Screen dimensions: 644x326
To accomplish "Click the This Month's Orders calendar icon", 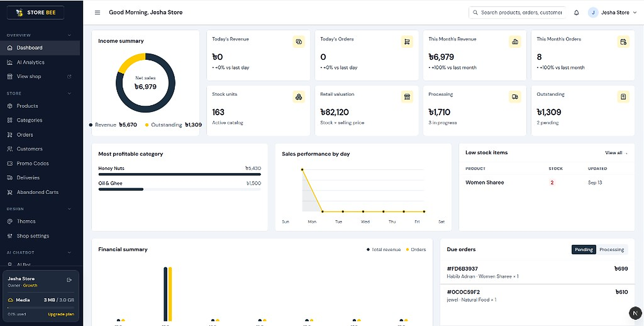I will tap(623, 42).
